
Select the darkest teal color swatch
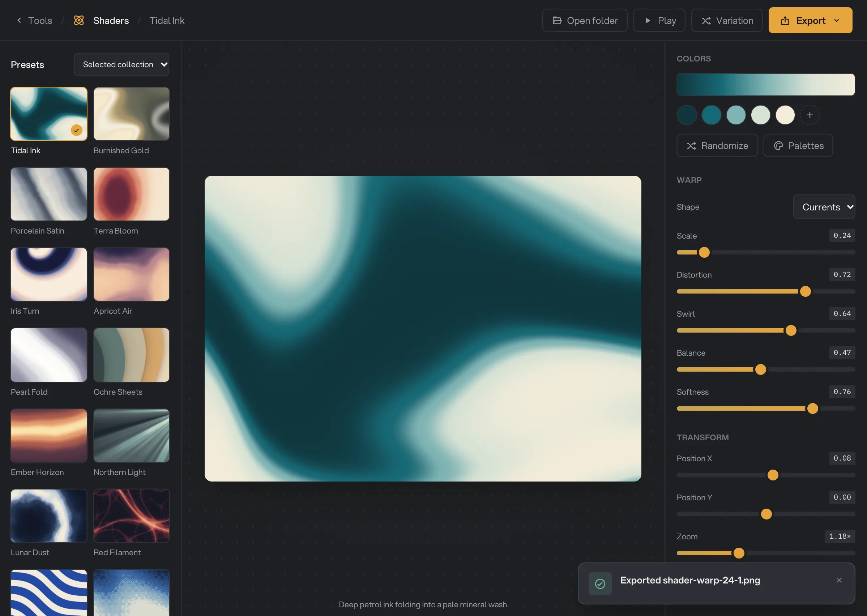click(687, 115)
